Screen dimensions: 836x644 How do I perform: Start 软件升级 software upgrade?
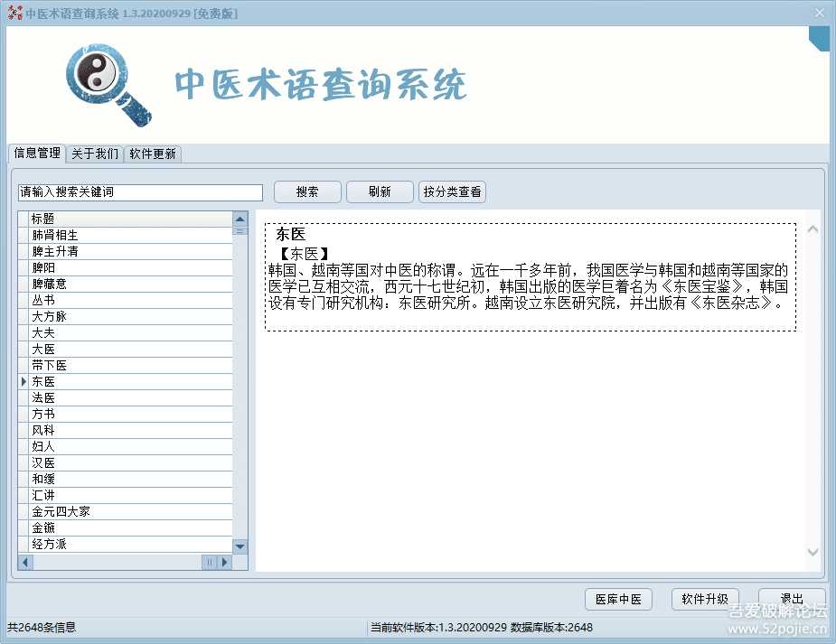[704, 599]
